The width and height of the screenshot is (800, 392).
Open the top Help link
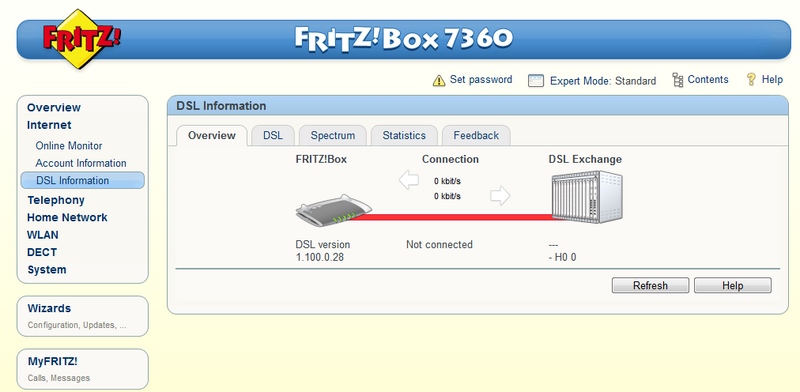[772, 80]
